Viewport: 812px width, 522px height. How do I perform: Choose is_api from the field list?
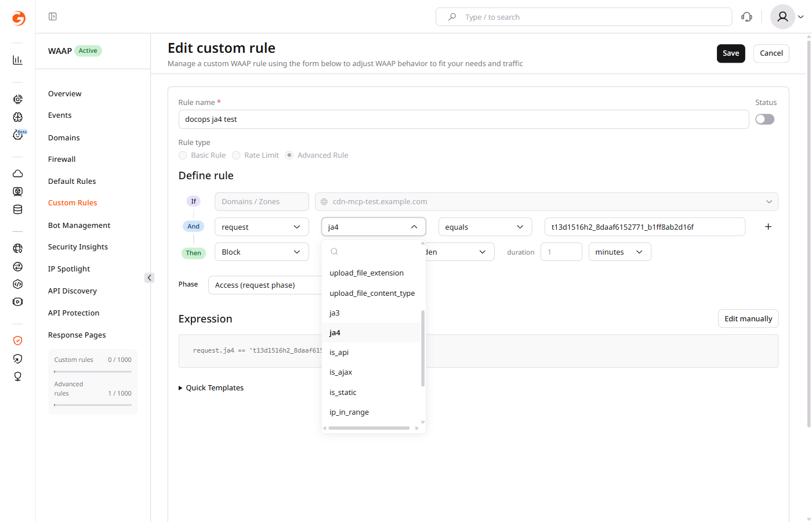point(371,352)
